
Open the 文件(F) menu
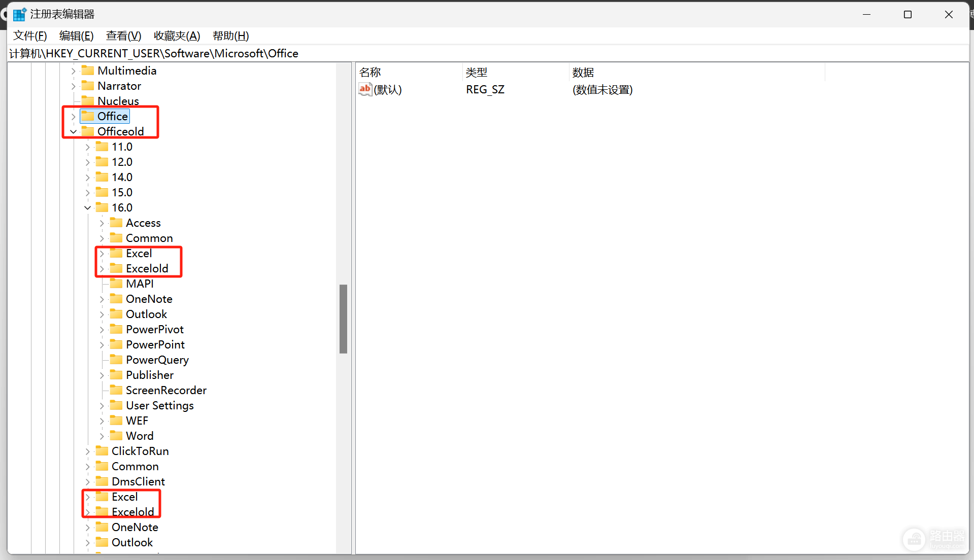[30, 36]
